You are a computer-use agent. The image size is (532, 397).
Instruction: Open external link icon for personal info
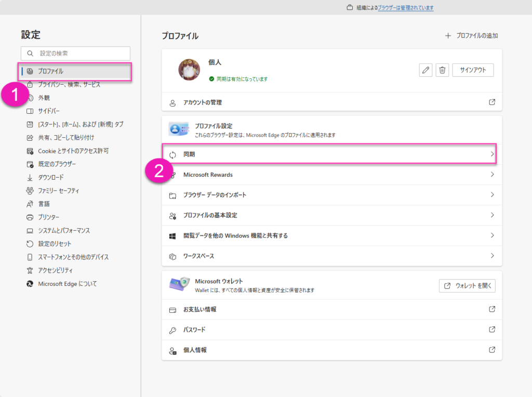492,350
